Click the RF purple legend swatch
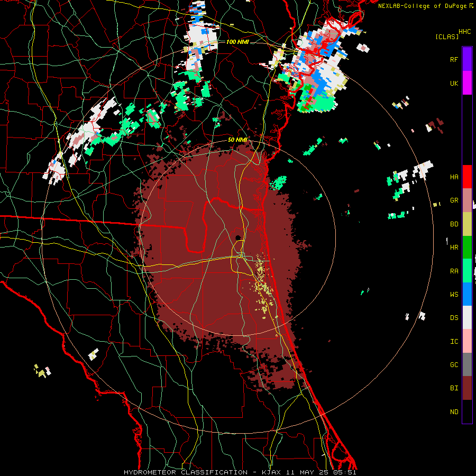 point(467,59)
